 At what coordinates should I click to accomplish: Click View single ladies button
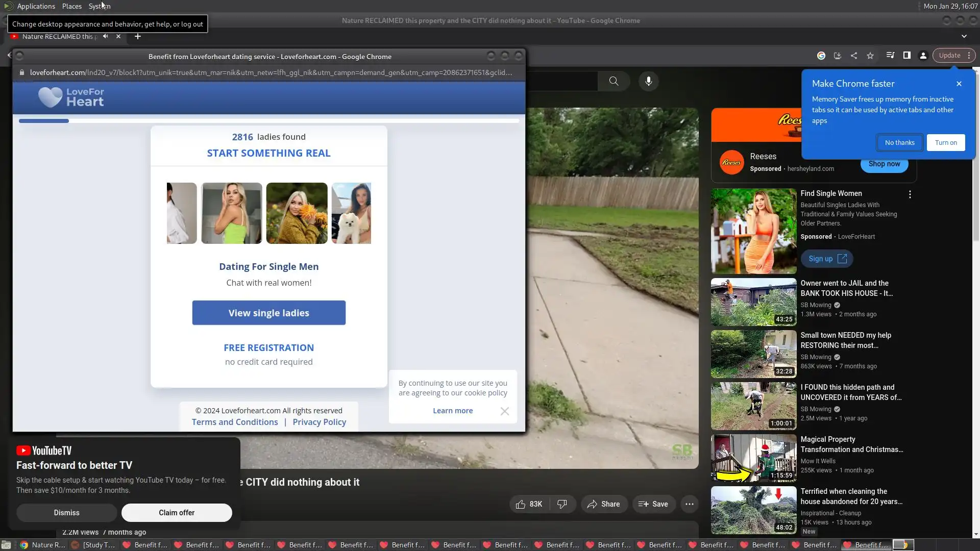click(268, 313)
